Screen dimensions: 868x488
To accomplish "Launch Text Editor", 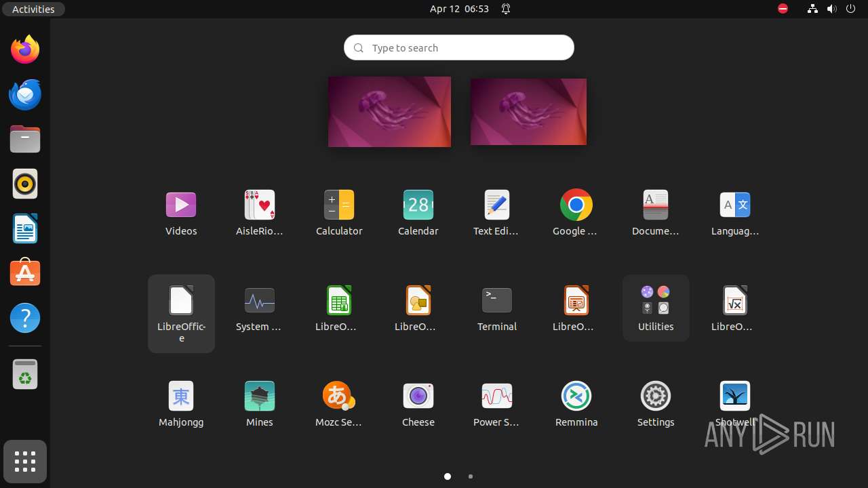I will tap(497, 213).
